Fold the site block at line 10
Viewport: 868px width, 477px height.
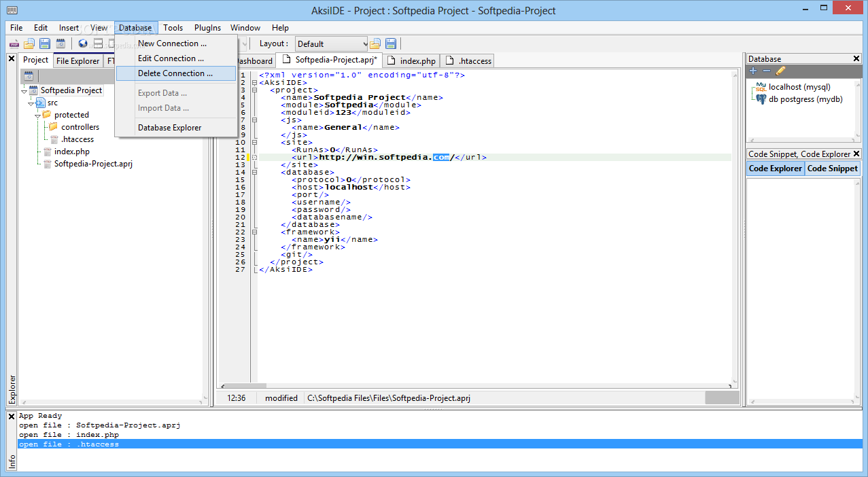point(254,143)
